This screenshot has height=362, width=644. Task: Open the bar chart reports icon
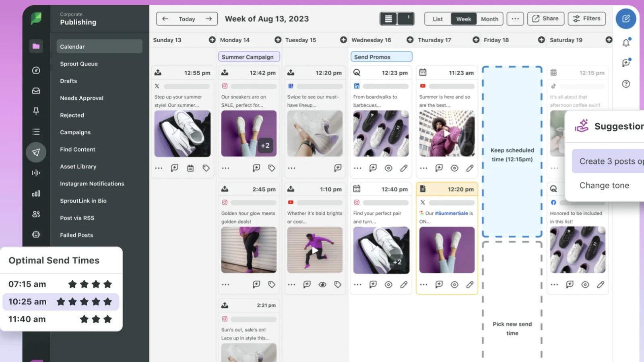pyautogui.click(x=36, y=193)
